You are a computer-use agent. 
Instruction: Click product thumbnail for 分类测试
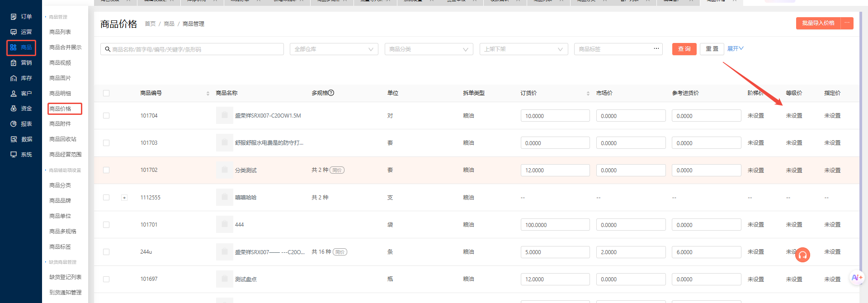[x=225, y=170]
